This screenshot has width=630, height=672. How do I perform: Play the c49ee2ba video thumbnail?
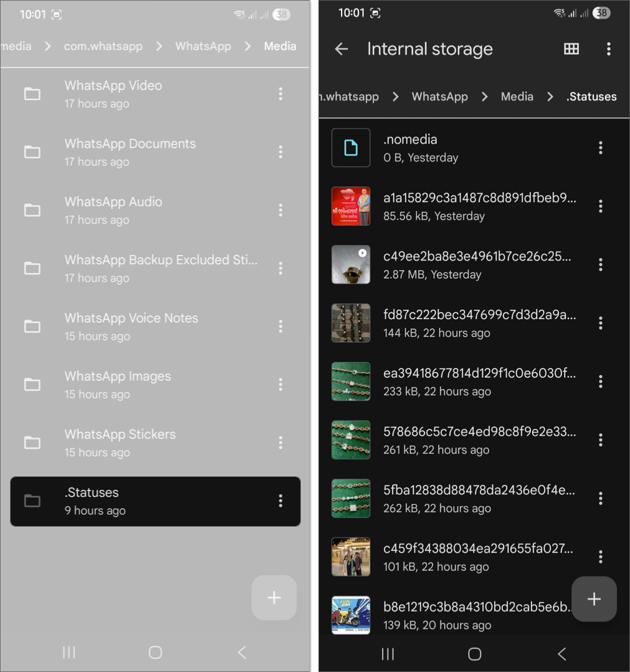pyautogui.click(x=351, y=264)
